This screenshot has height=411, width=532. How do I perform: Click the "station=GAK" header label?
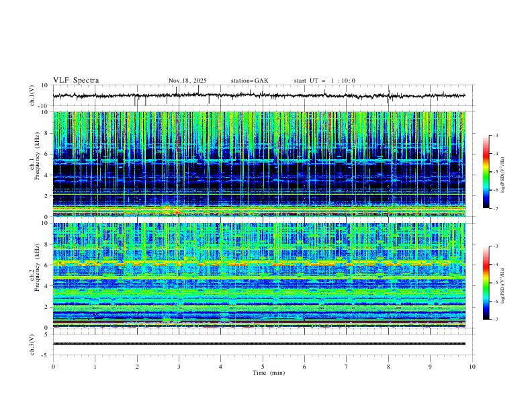click(250, 81)
